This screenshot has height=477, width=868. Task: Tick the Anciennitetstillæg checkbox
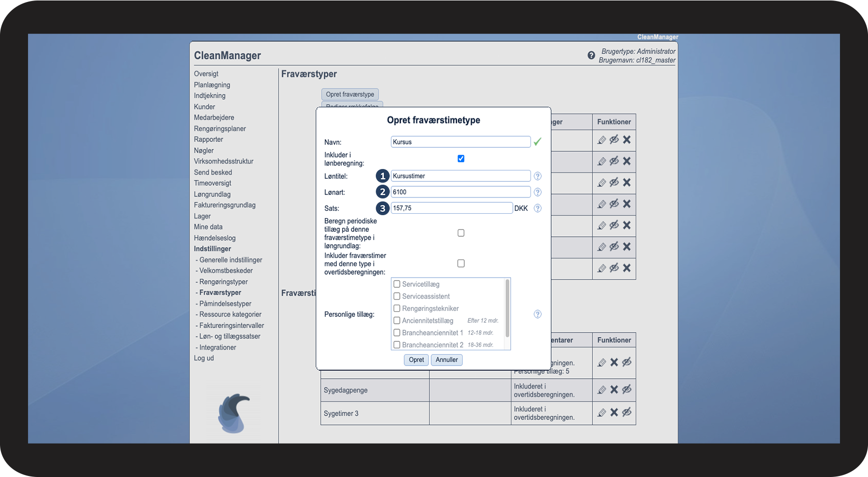coord(397,320)
